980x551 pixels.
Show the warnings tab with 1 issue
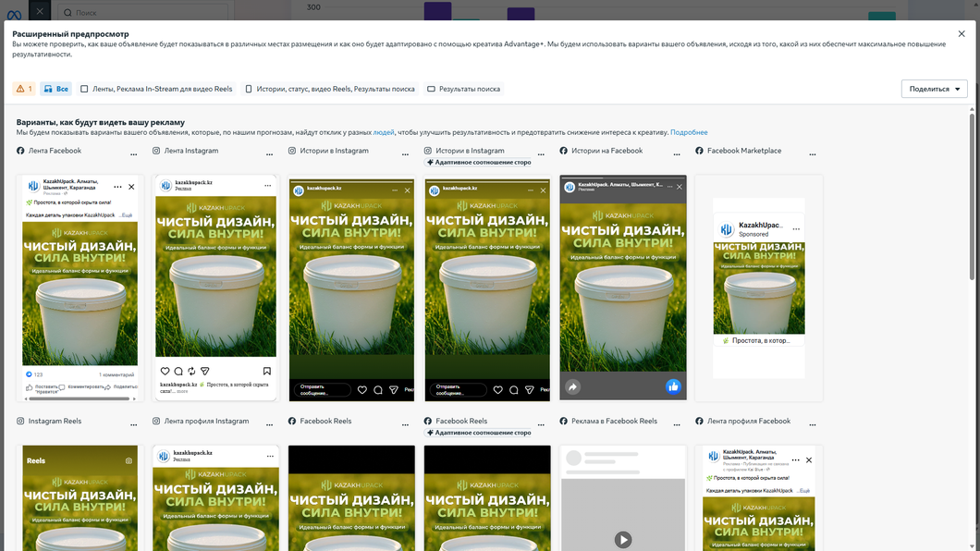24,89
